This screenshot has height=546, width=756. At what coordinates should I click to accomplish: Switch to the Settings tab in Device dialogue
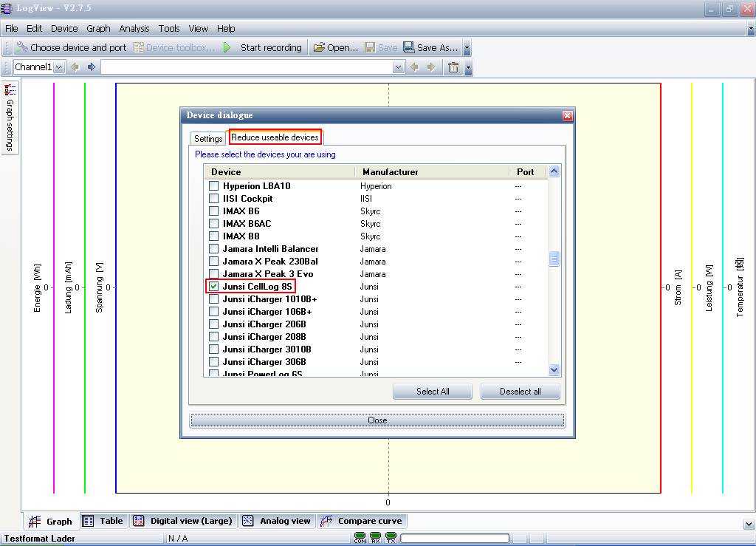pyautogui.click(x=207, y=138)
